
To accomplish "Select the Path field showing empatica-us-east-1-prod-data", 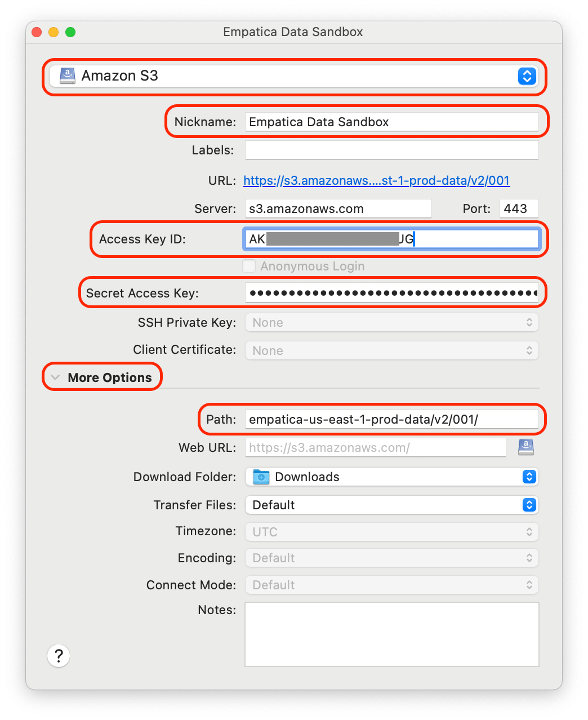I will 391,419.
